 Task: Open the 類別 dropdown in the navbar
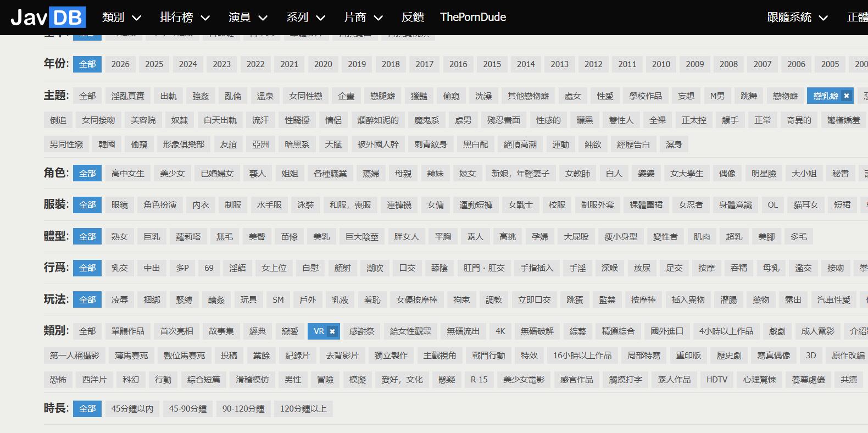point(121,18)
